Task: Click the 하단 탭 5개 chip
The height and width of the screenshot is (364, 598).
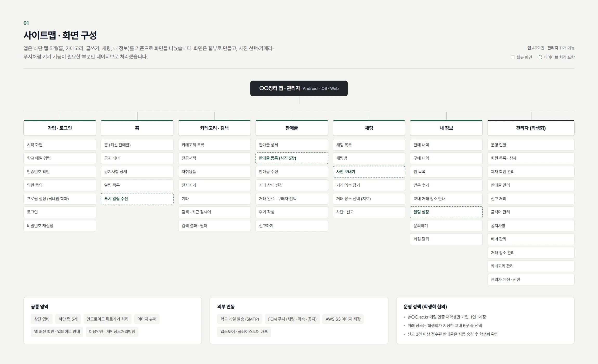Action: (68, 319)
